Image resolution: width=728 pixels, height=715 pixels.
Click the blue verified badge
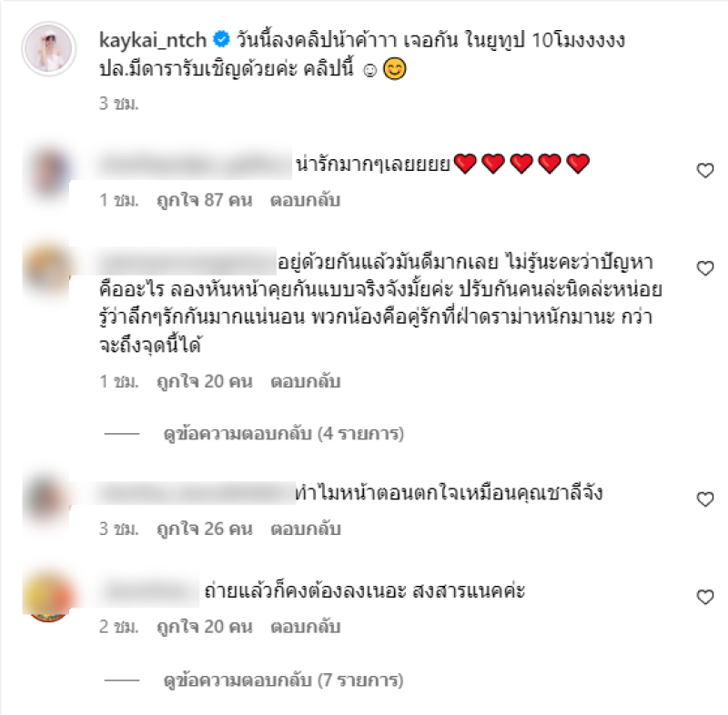pyautogui.click(x=221, y=39)
